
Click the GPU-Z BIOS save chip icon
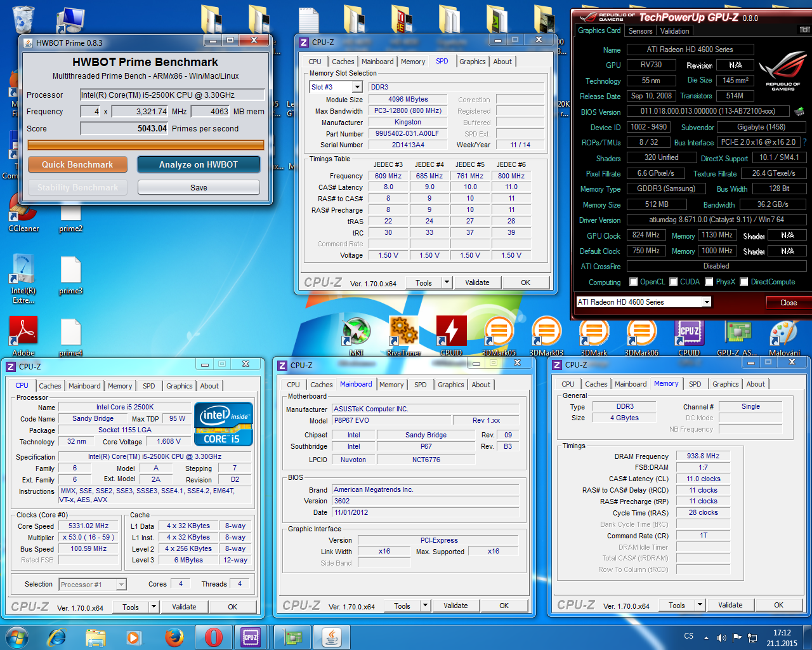799,111
